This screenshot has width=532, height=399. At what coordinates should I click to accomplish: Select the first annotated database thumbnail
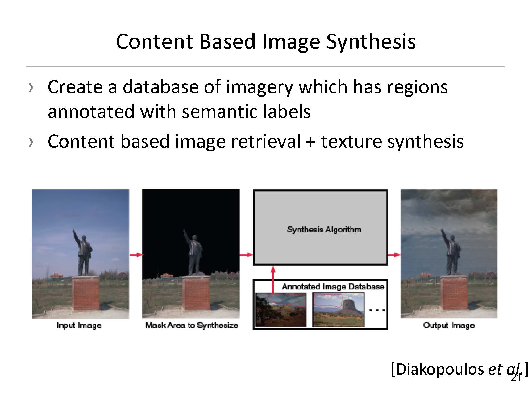[x=281, y=310]
